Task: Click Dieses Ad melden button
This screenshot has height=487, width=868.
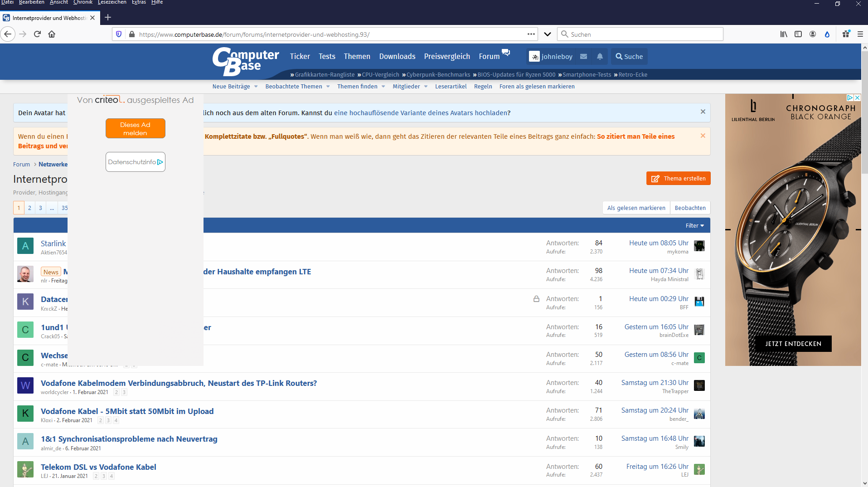Action: (x=135, y=128)
